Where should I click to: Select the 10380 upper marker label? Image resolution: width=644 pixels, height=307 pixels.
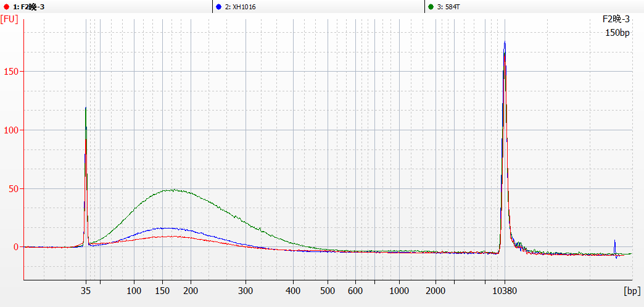(x=505, y=290)
